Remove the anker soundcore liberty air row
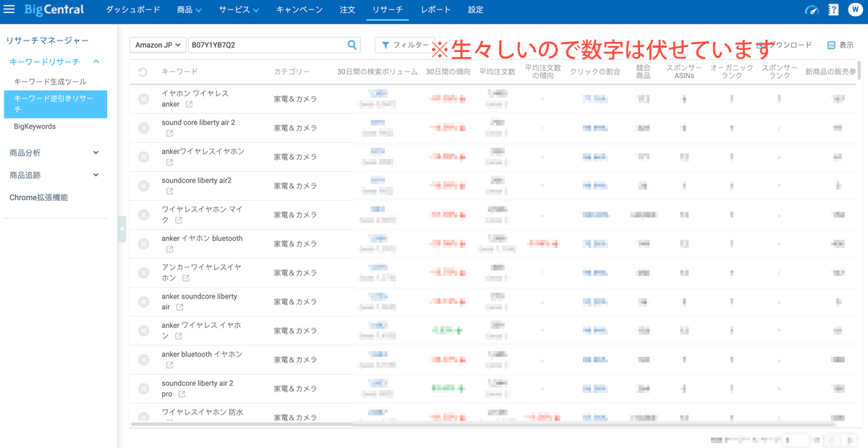 [x=143, y=301]
